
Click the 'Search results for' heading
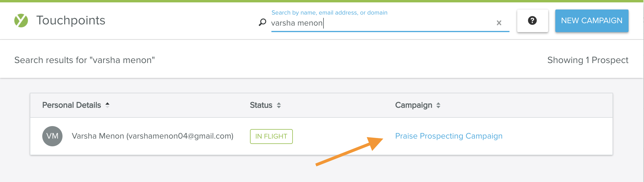pyautogui.click(x=85, y=60)
